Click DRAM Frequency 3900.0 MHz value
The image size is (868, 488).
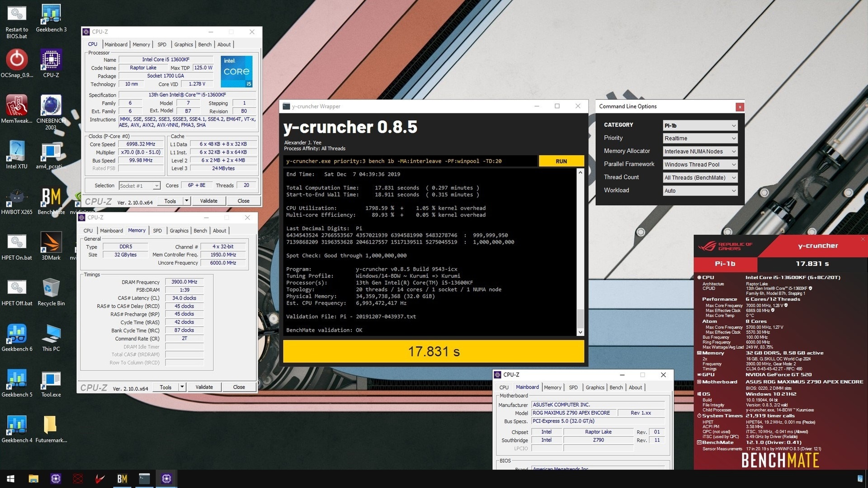point(184,282)
